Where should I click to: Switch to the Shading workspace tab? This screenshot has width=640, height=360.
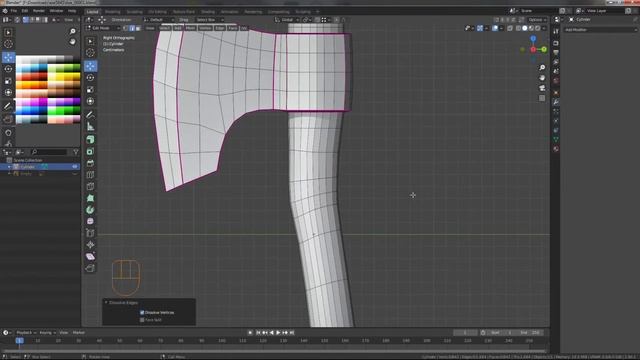[208, 12]
